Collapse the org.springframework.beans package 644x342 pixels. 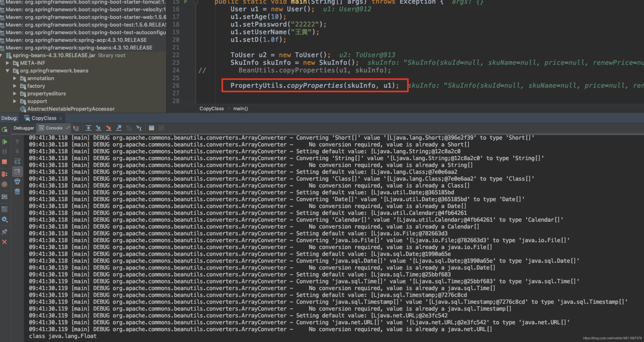(7, 71)
